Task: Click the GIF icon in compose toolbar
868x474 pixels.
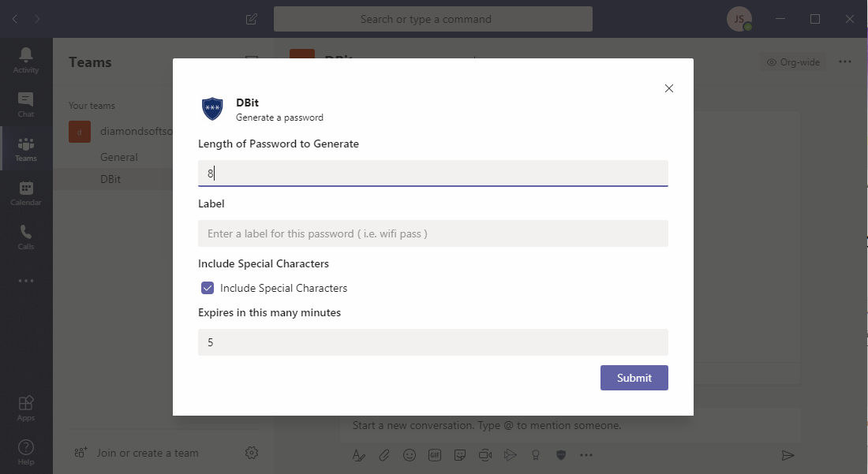Action: tap(435, 455)
